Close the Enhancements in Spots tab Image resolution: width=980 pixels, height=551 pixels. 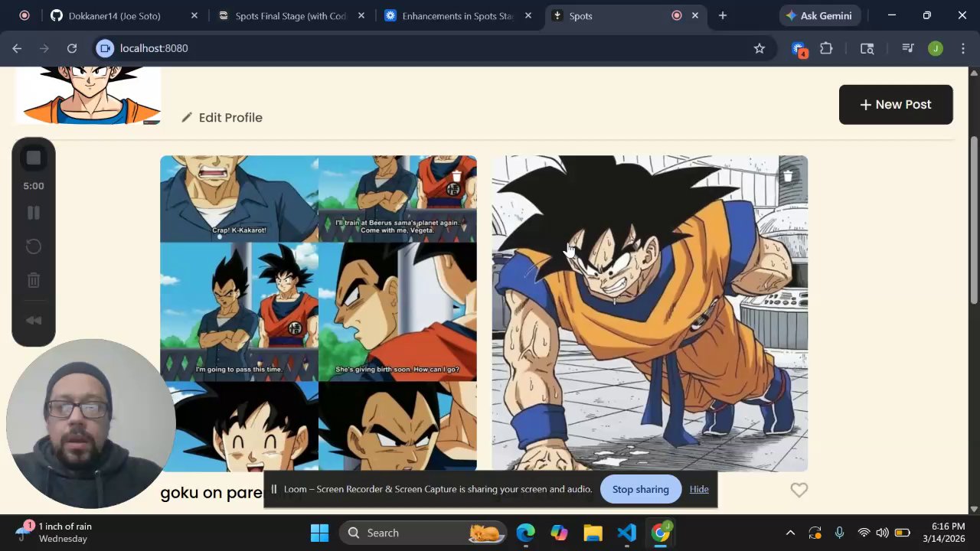pyautogui.click(x=528, y=15)
